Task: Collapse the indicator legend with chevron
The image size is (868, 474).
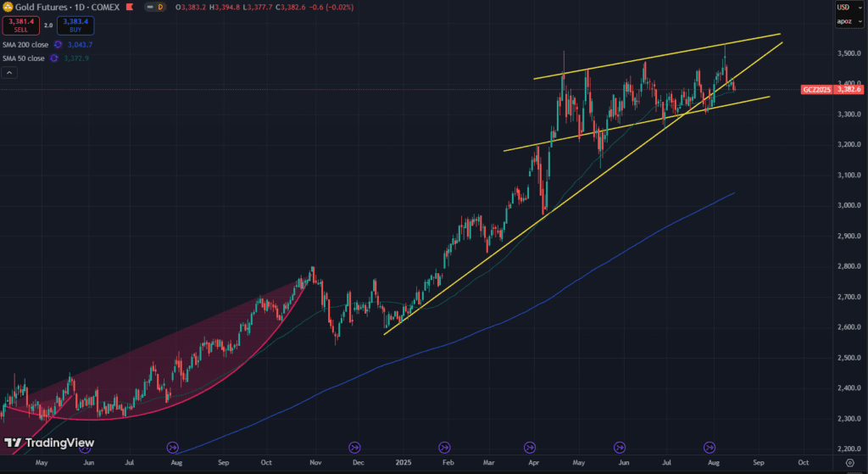Action: (10, 74)
